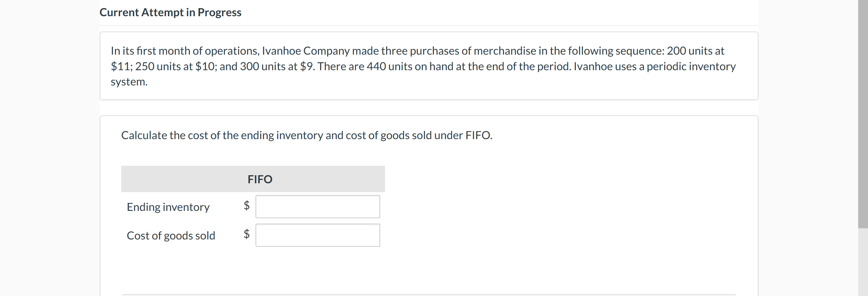Screen dimensions: 868x296
Task: Click the Cost of goods sold label
Action: (170, 235)
